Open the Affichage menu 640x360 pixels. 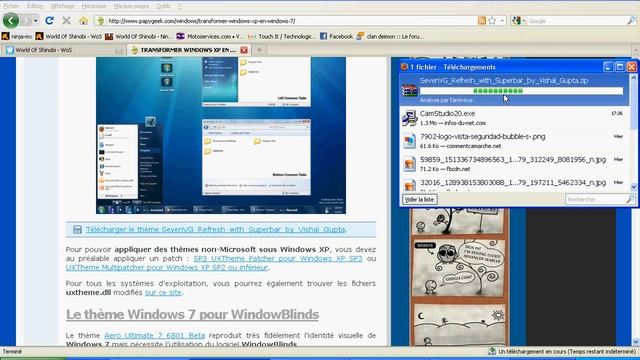click(62, 6)
